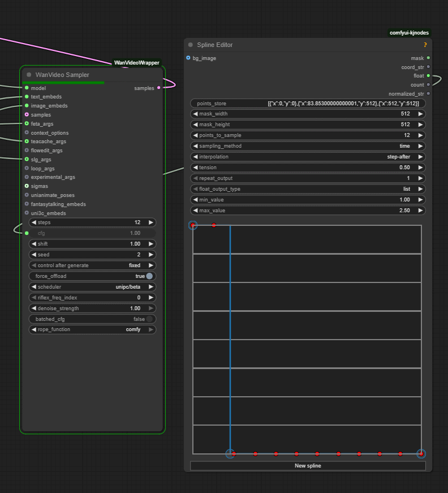Decrease shift value with the left arrow

click(x=34, y=244)
